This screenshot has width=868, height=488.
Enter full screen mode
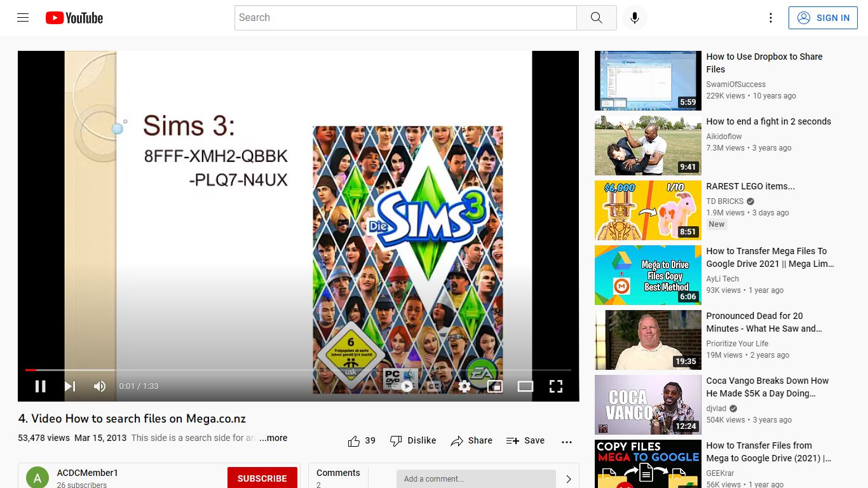[556, 386]
